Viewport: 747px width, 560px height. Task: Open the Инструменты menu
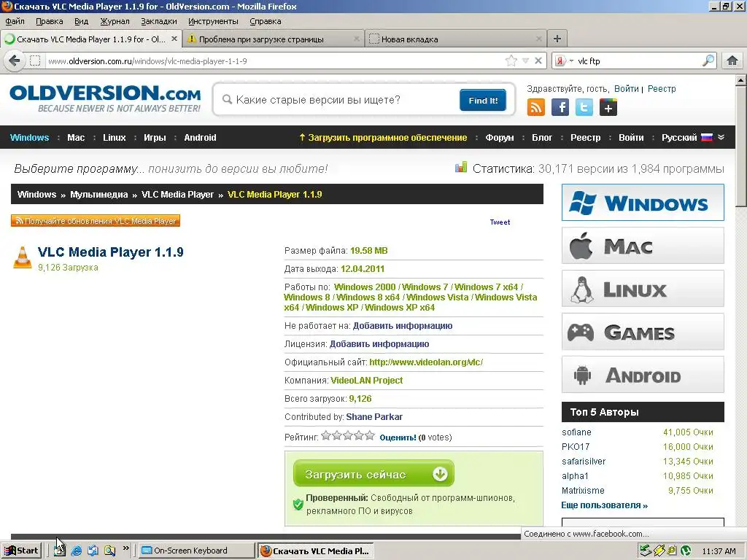tap(213, 21)
